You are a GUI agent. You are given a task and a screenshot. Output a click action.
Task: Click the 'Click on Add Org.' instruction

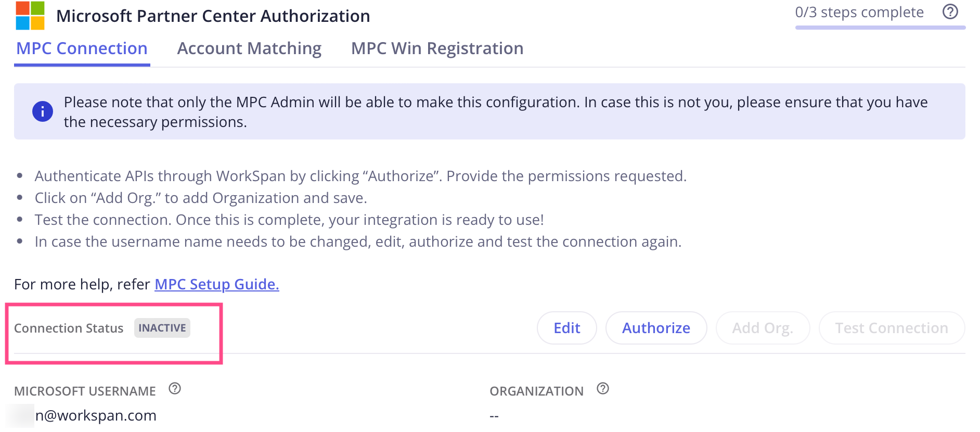[x=201, y=198]
